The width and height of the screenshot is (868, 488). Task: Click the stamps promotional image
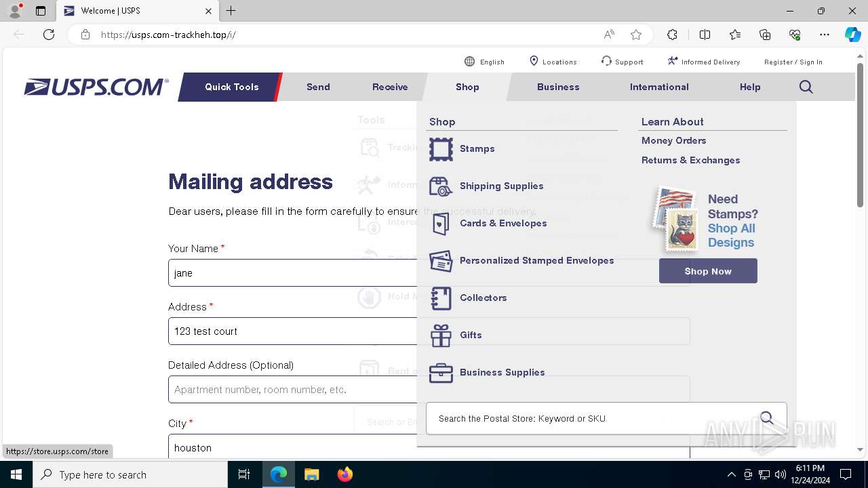coord(677,220)
